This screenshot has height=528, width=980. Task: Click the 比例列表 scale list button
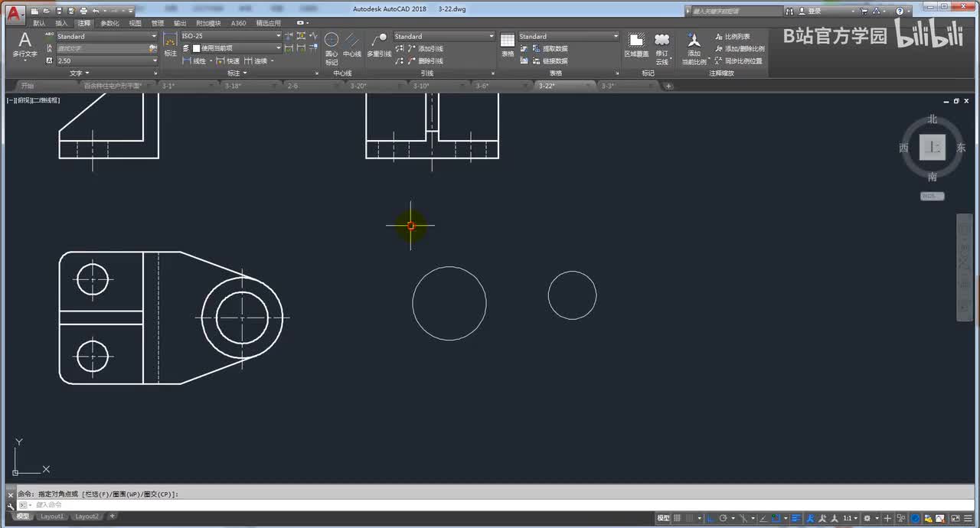click(732, 36)
